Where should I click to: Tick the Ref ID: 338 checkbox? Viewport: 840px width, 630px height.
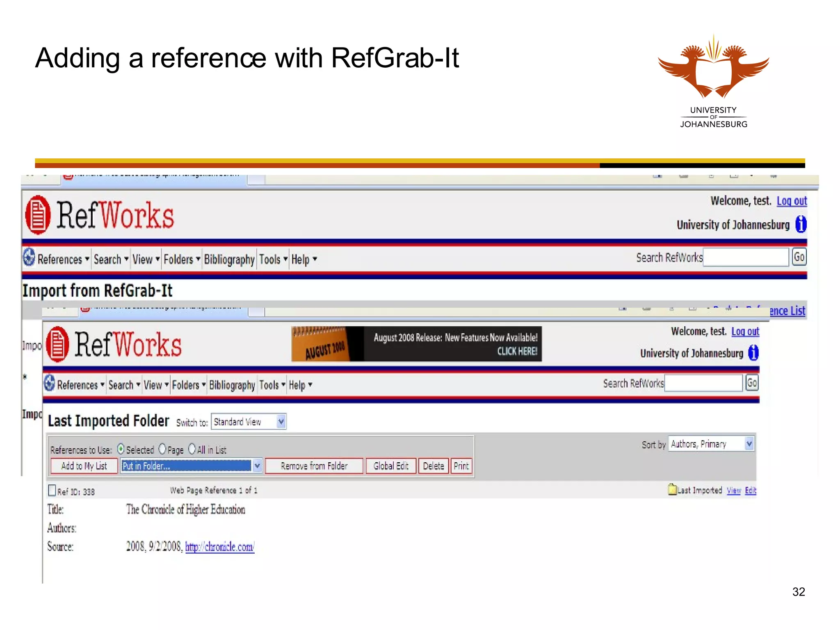pos(52,490)
